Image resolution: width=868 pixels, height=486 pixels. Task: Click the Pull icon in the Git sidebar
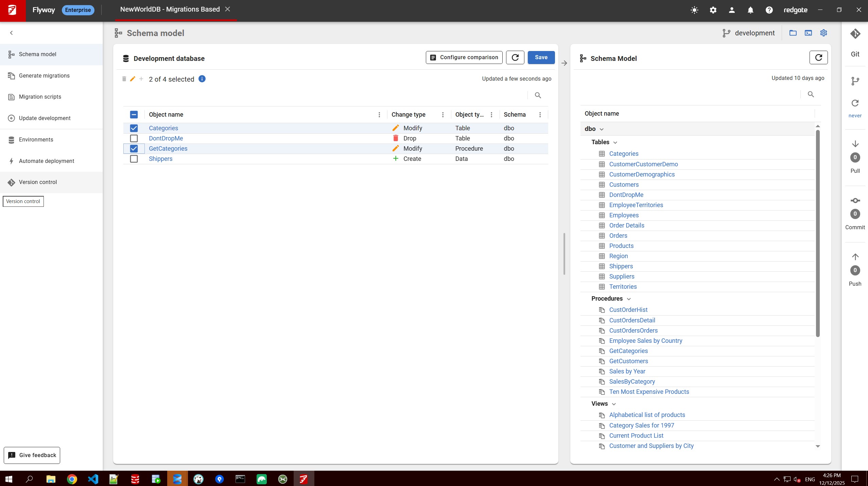click(855, 144)
